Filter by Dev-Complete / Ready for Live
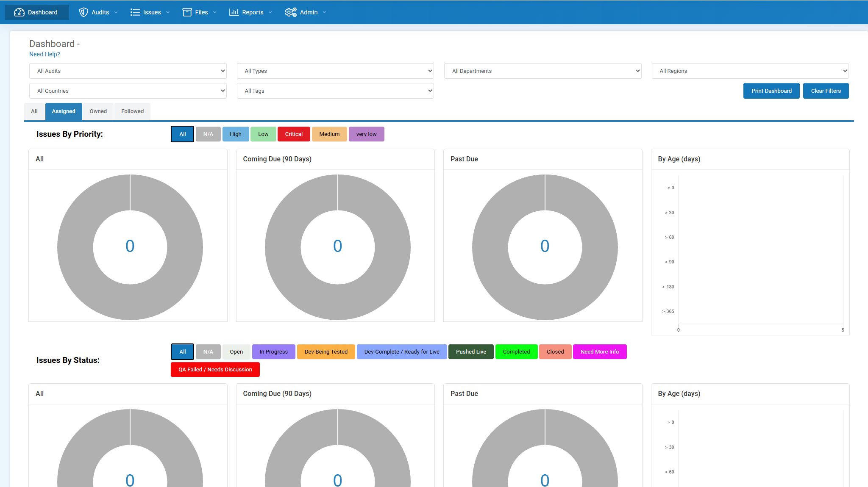 [x=402, y=352]
